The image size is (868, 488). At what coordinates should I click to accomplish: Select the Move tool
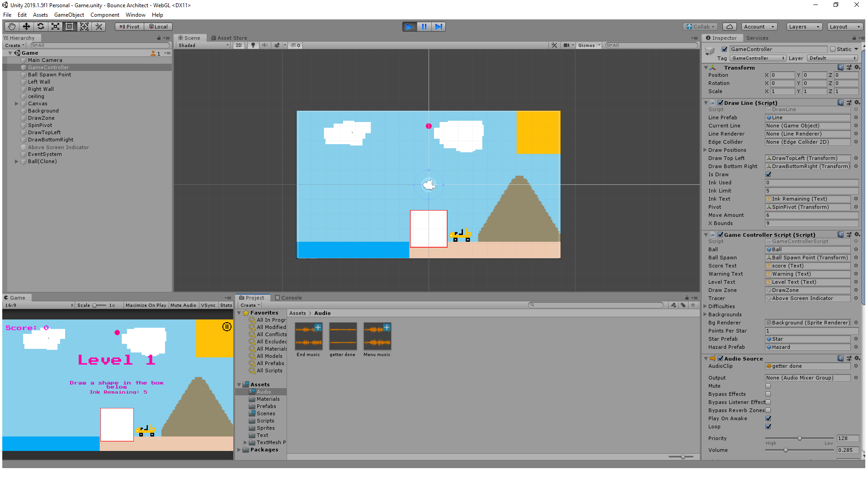26,27
